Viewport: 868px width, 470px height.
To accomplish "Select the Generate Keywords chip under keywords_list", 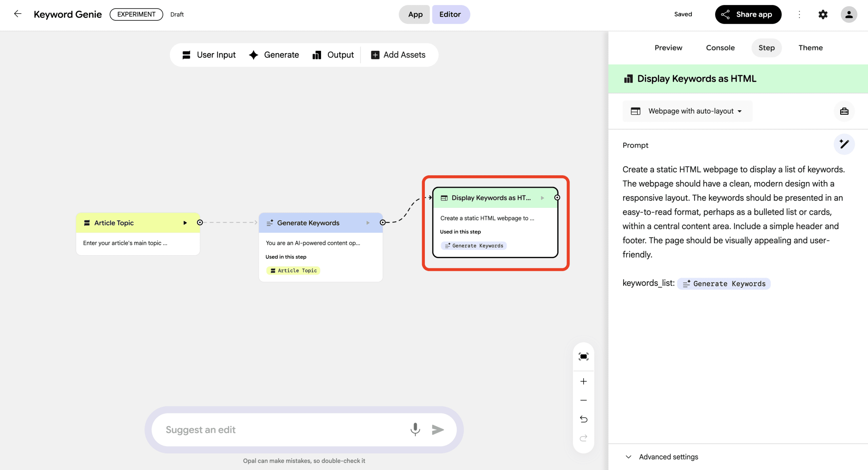I will tap(724, 283).
